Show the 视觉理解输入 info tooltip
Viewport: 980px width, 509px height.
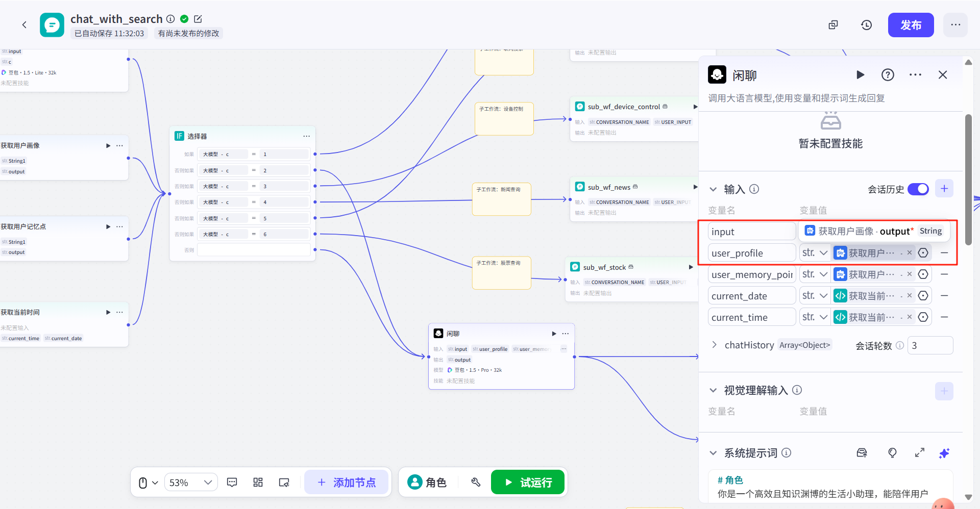click(797, 390)
